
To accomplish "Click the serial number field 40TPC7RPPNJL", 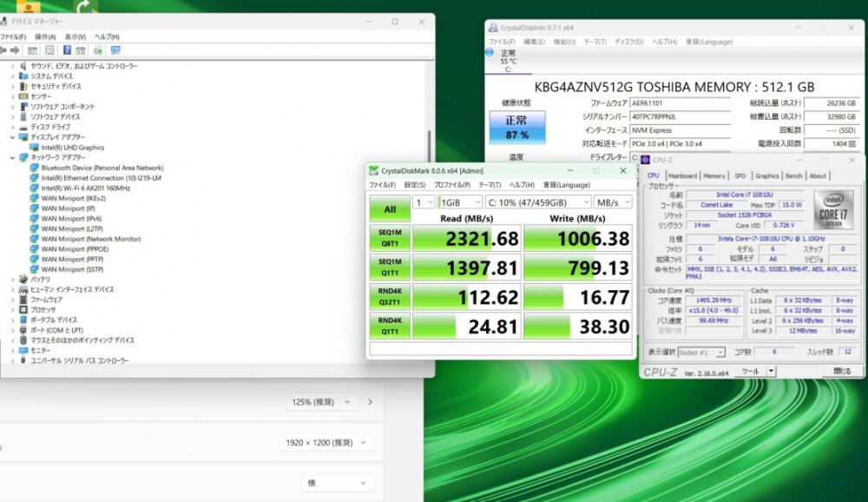I will point(681,117).
